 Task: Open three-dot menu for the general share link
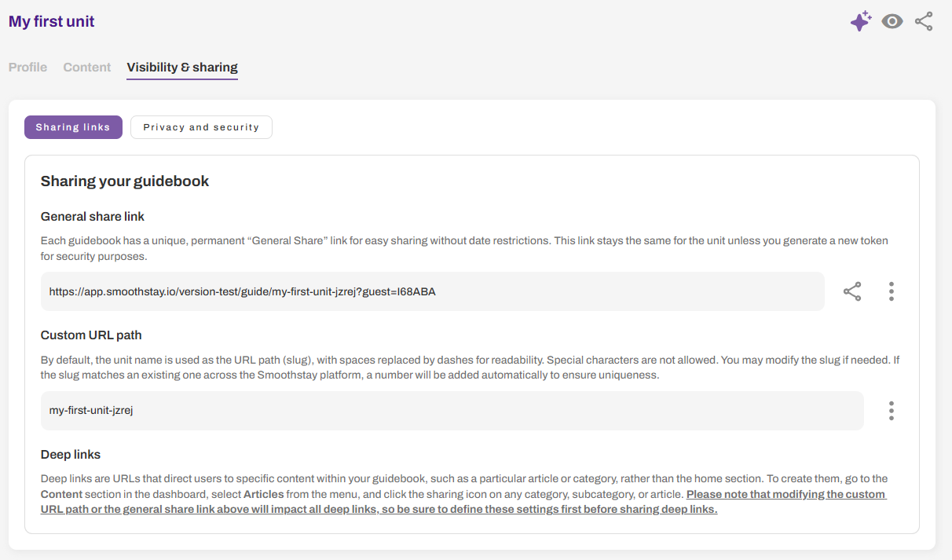(892, 292)
